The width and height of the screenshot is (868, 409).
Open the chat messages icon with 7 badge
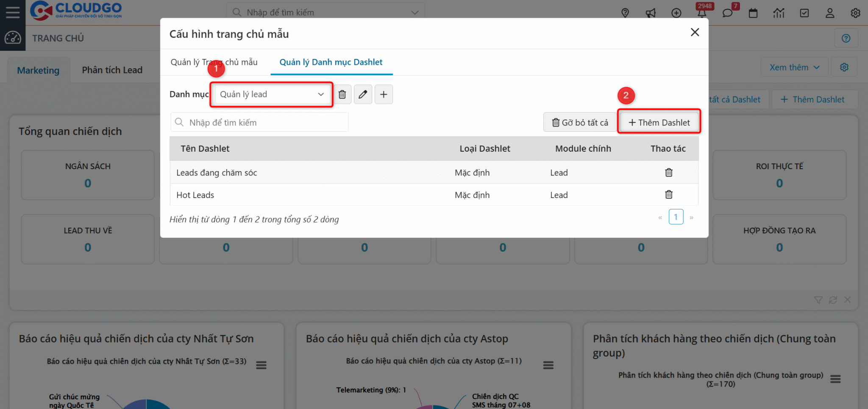(728, 13)
